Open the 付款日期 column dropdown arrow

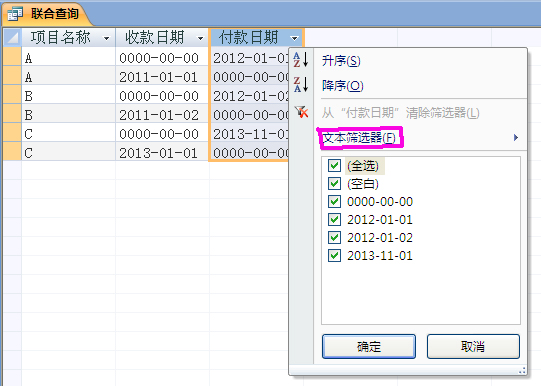pyautogui.click(x=294, y=38)
